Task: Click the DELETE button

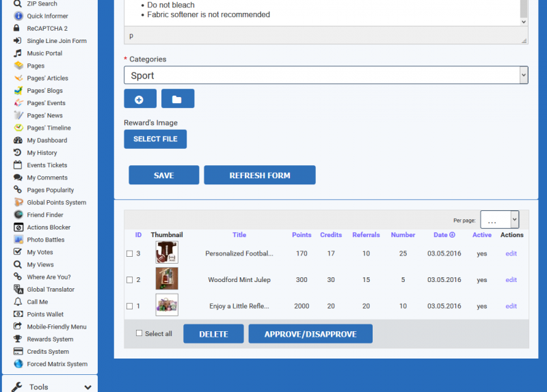Action: click(x=213, y=334)
